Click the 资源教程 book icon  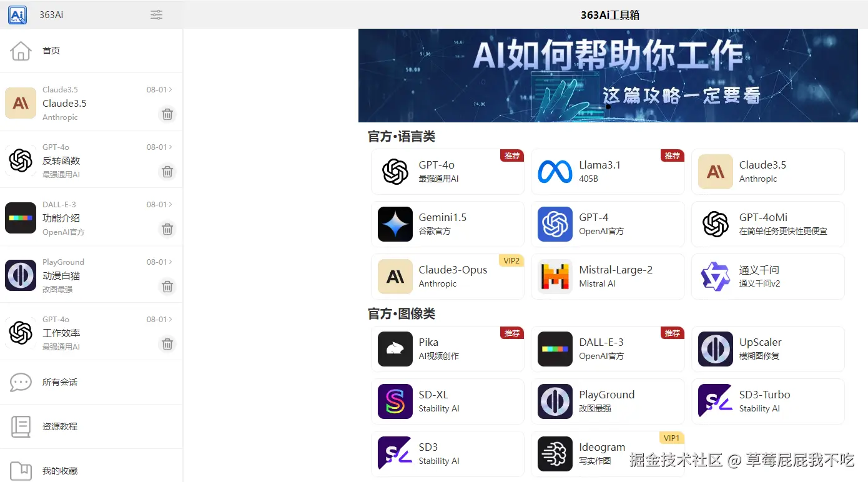21,426
